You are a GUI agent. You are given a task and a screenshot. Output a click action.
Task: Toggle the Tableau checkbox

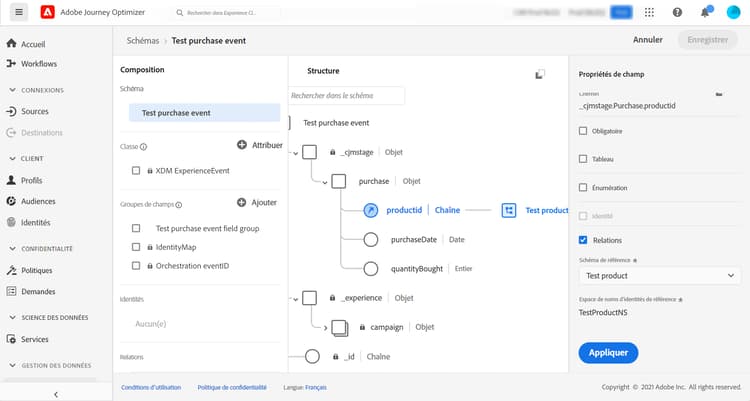coord(584,158)
